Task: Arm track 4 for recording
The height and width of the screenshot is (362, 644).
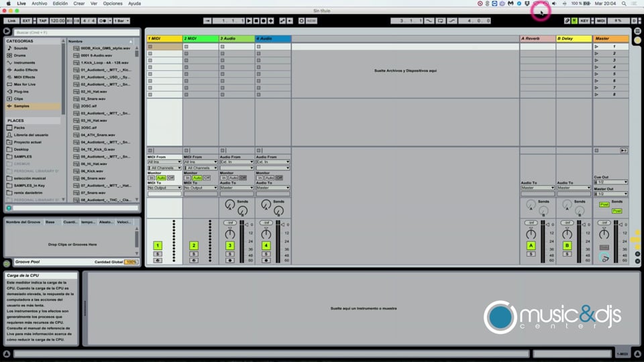Action: [266, 260]
